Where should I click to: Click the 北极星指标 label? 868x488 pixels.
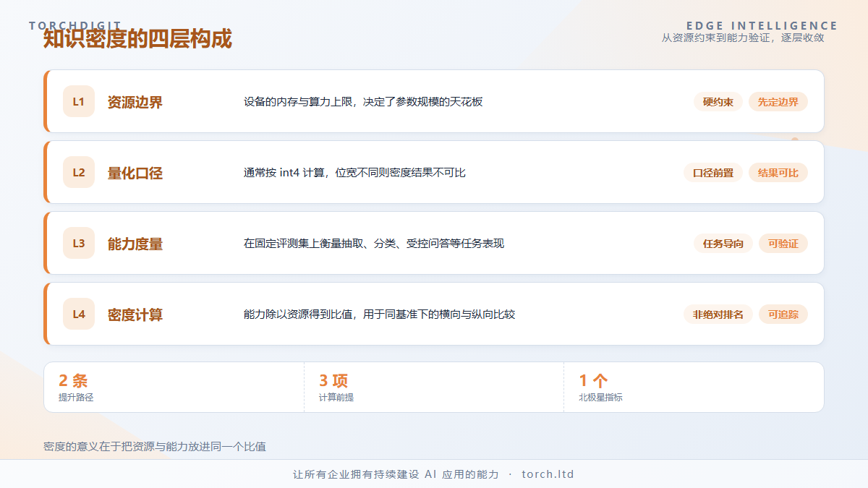(x=600, y=397)
